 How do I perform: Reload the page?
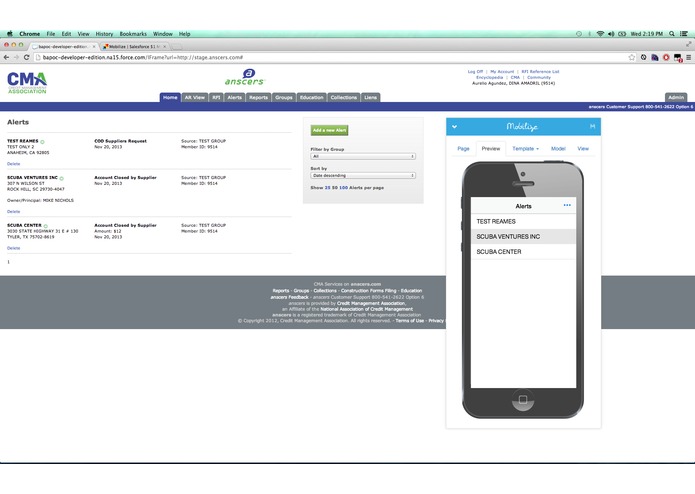pos(27,58)
